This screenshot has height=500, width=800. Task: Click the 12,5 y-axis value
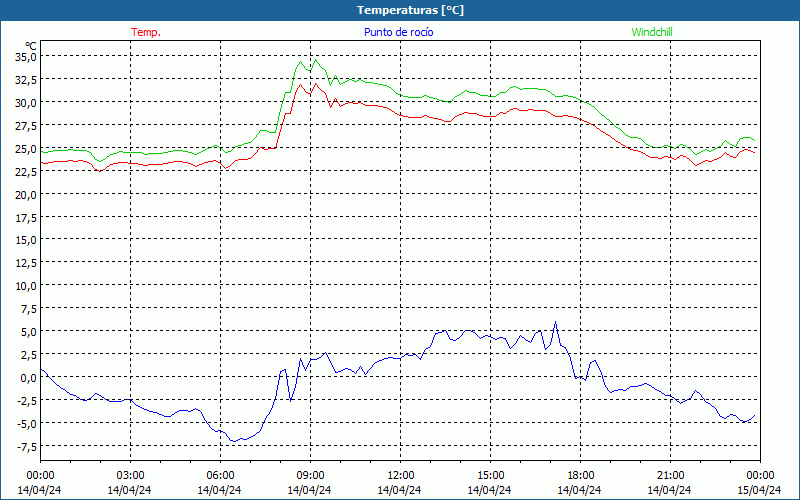[x=26, y=263]
